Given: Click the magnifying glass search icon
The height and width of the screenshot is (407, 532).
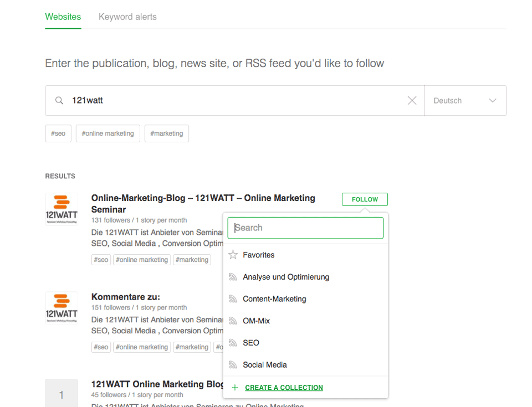Looking at the screenshot, I should coord(59,100).
